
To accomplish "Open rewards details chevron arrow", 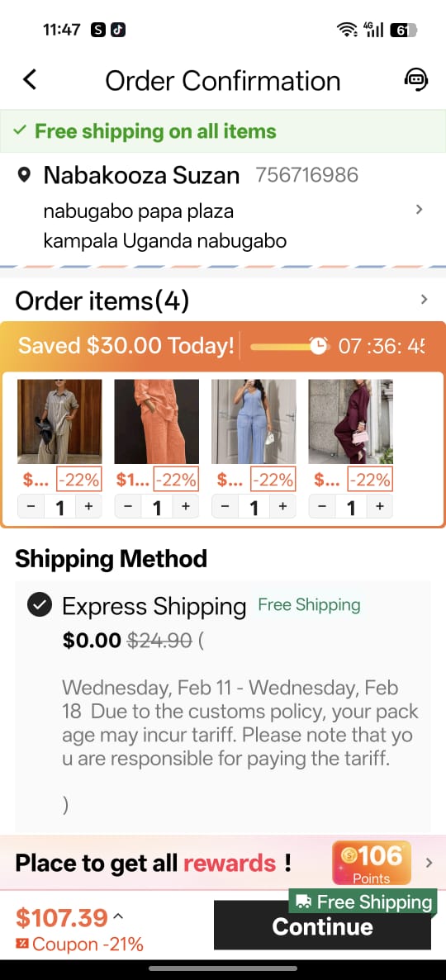I will coord(429,863).
